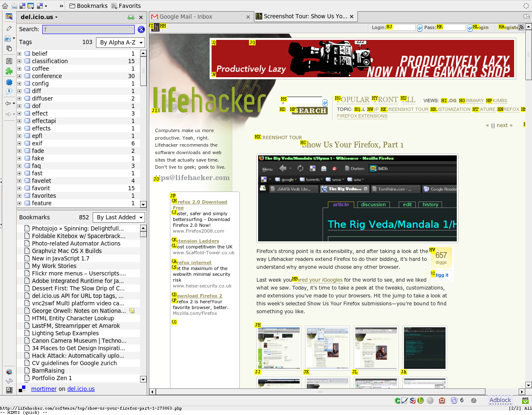Open the Bookmarks folder menu
Screen dimensions: 532x415
coord(88,6)
